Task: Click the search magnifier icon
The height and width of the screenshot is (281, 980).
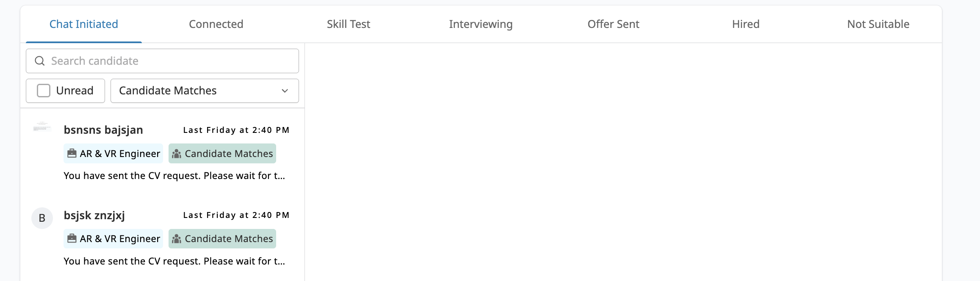Action: click(40, 61)
